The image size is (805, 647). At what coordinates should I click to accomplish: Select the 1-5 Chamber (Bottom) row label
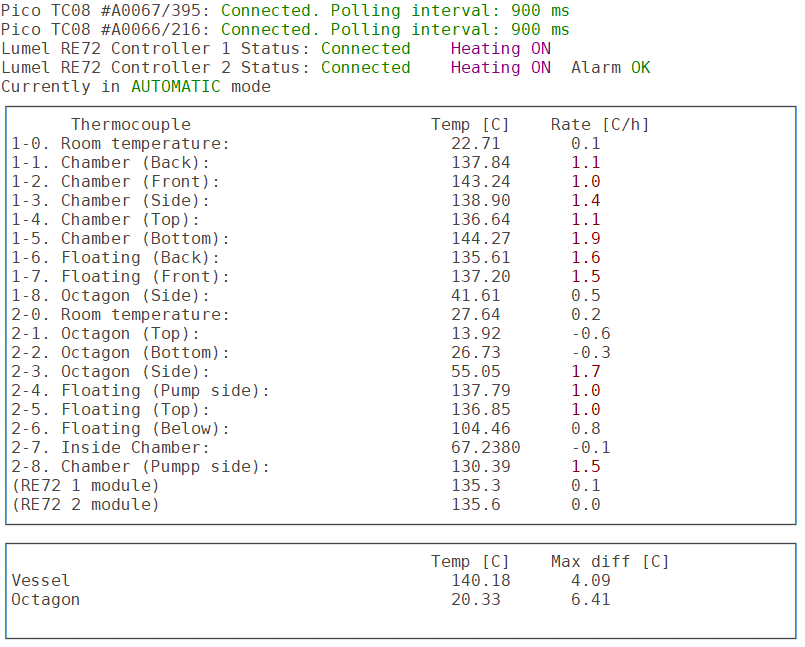(120, 238)
